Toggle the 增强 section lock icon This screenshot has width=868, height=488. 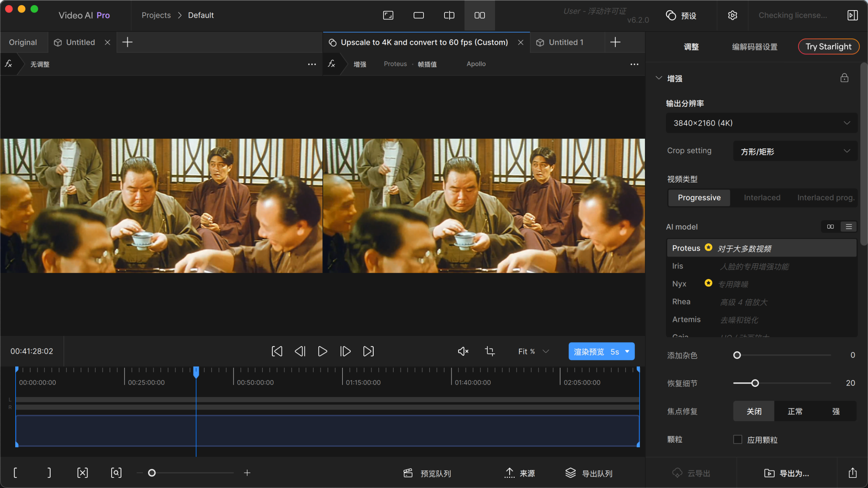[844, 78]
